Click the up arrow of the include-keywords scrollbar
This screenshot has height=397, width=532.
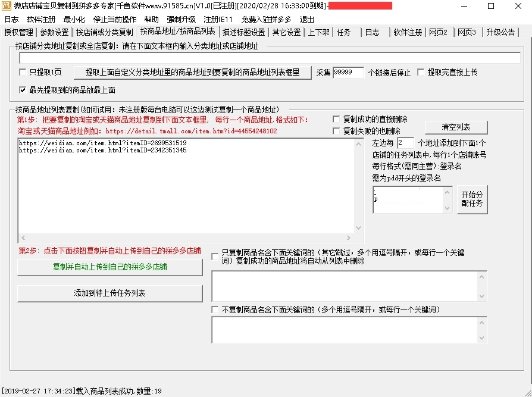tap(482, 277)
